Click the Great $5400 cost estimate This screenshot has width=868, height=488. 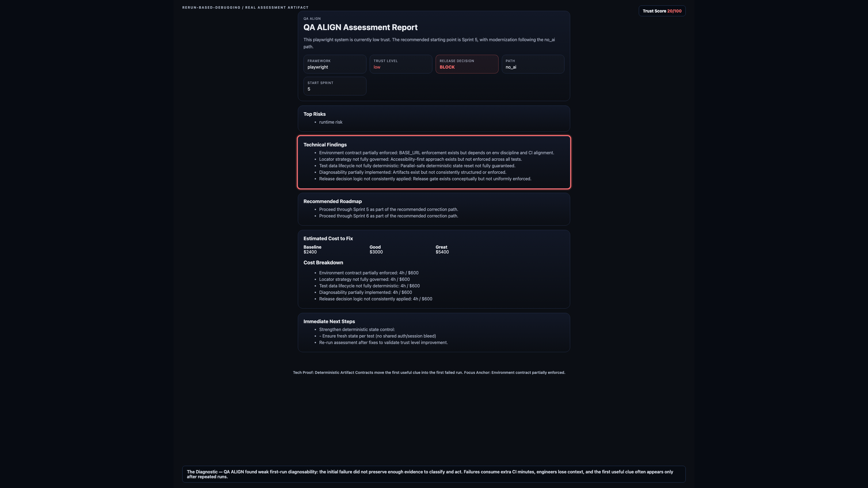(x=442, y=249)
